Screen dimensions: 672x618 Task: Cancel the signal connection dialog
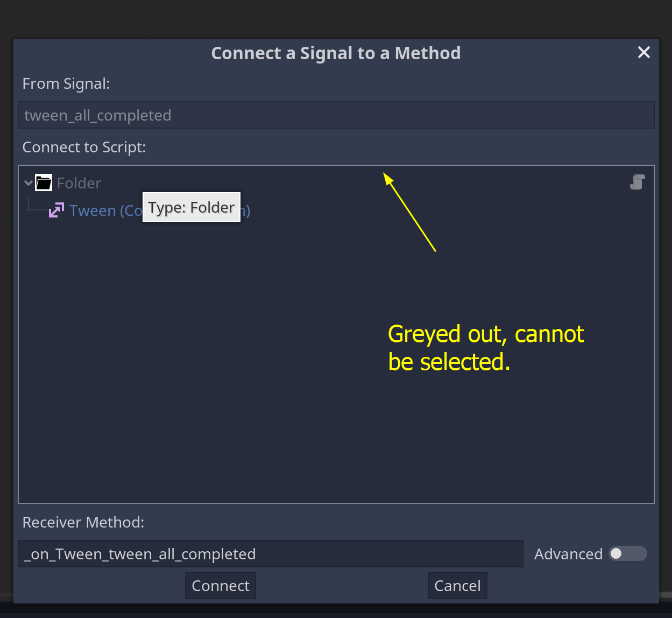point(457,585)
